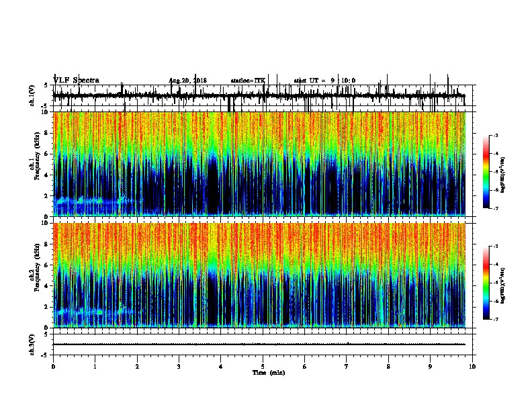Click the ch.3 voltage flat trace
This screenshot has height=411, width=532.
click(259, 345)
